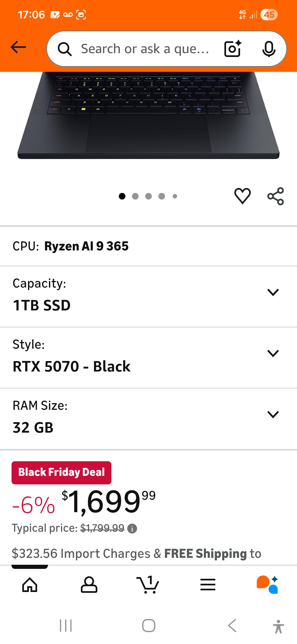The height and width of the screenshot is (644, 297).
Task: Tap the back arrow in header
Action: click(x=18, y=47)
